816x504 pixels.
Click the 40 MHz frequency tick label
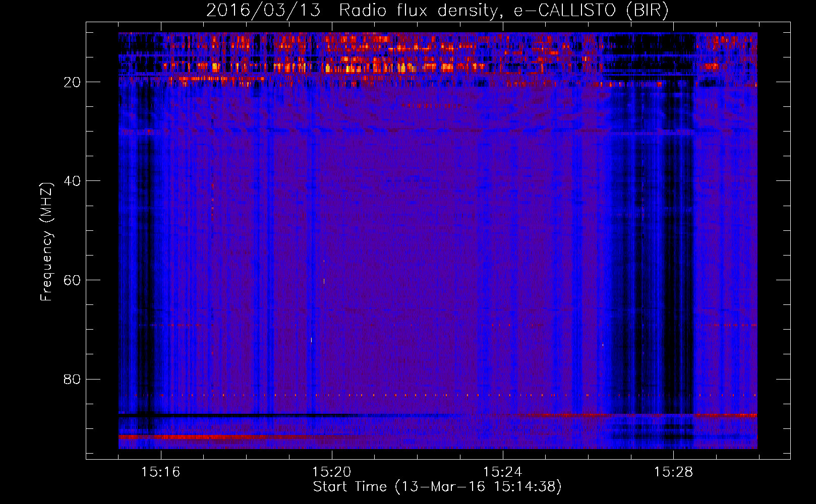pos(72,181)
